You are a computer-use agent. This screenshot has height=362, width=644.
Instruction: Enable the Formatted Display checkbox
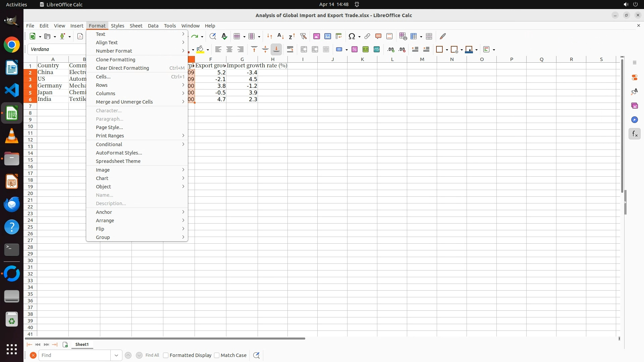tap(166, 355)
